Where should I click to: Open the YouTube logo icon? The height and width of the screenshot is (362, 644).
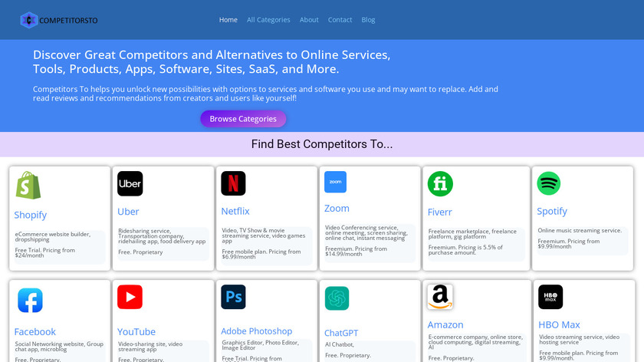click(x=130, y=297)
